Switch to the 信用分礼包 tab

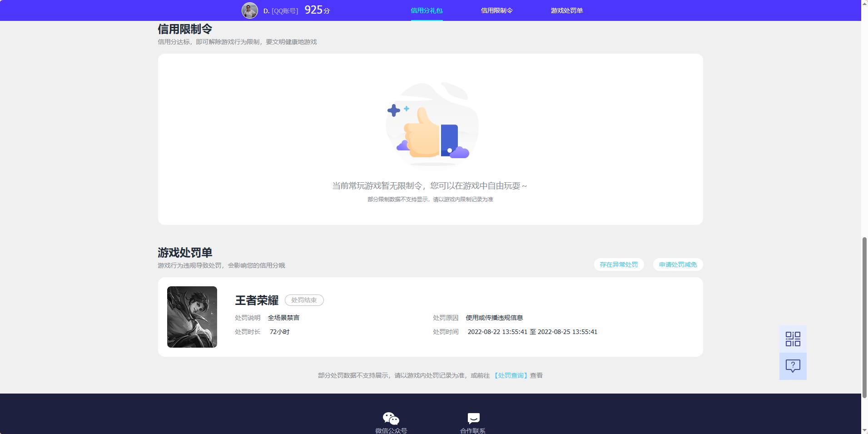(x=427, y=10)
